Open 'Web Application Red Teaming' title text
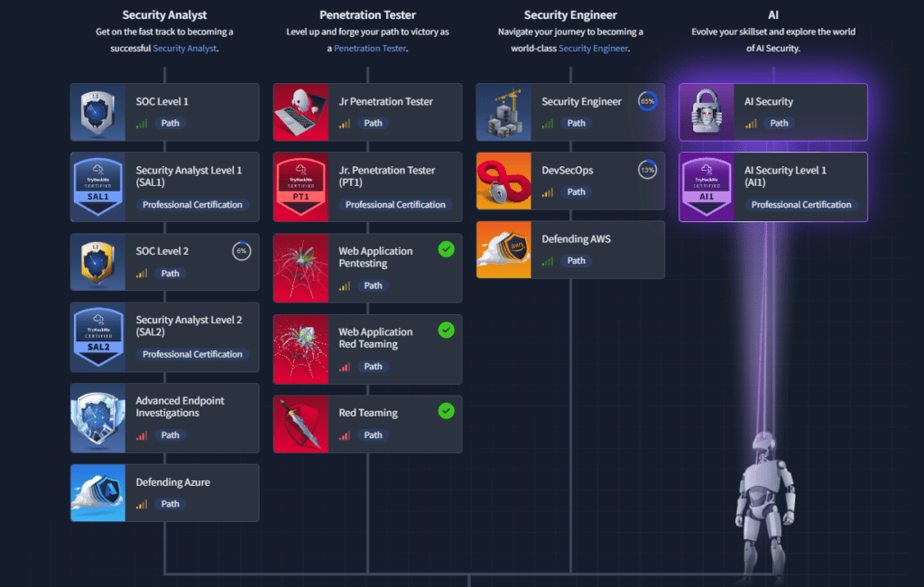 [375, 338]
